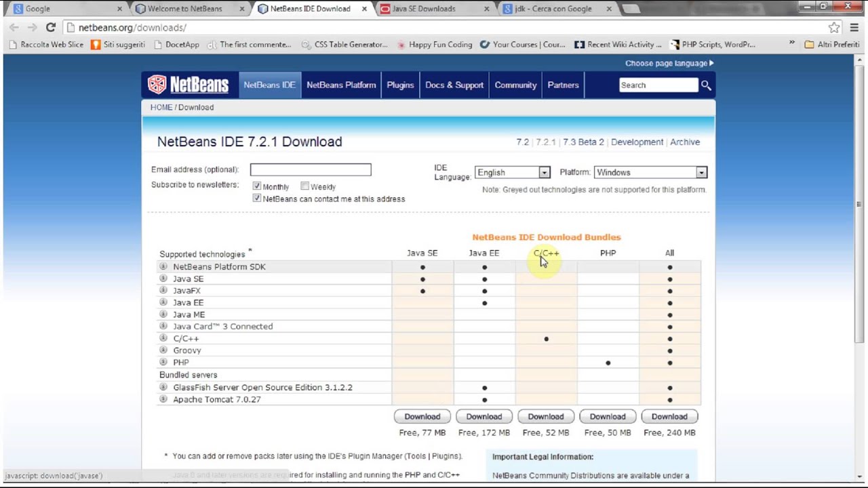Open NetBeans IDE nav tab

click(x=269, y=85)
